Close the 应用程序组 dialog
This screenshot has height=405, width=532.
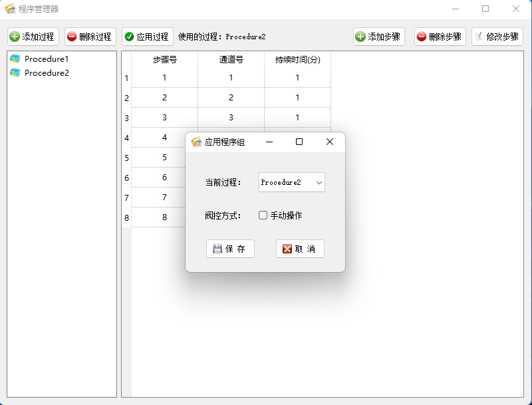click(x=330, y=142)
